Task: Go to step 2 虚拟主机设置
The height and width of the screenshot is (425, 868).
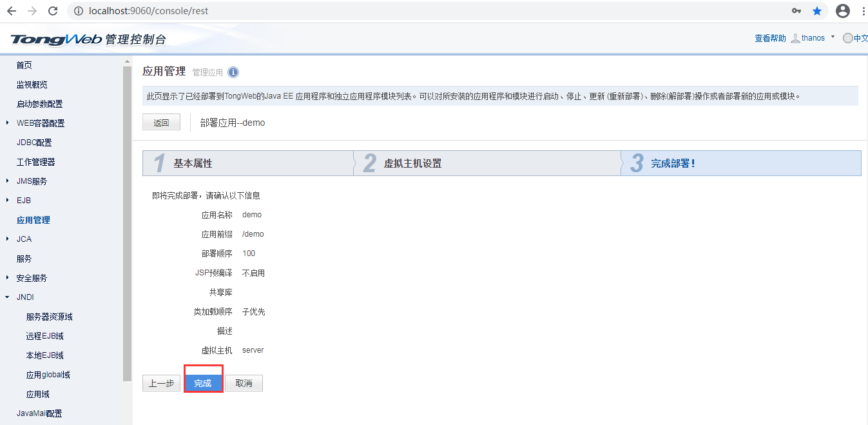Action: coord(412,164)
